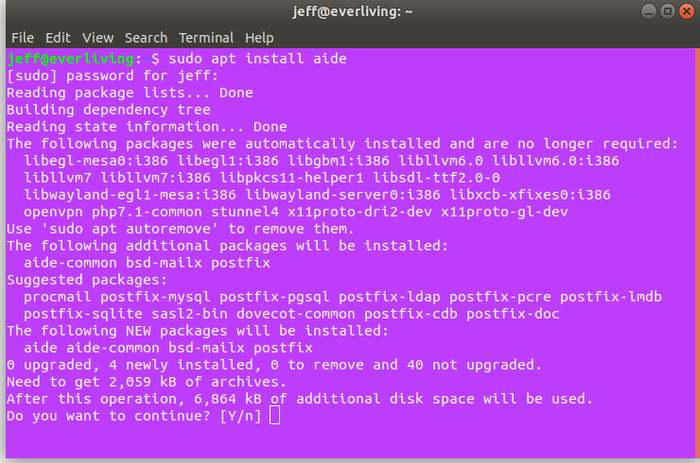Click '[sudo] password for jeff:' line

[x=112, y=75]
